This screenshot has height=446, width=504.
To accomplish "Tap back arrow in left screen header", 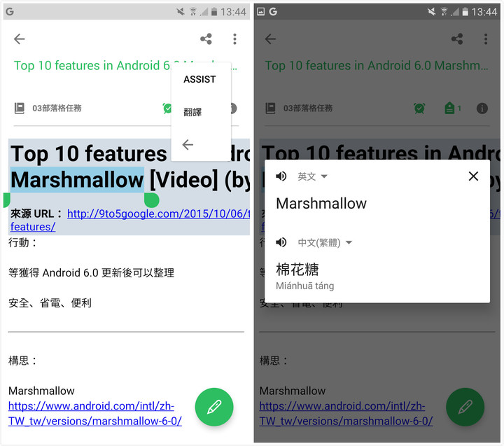I will tap(20, 39).
